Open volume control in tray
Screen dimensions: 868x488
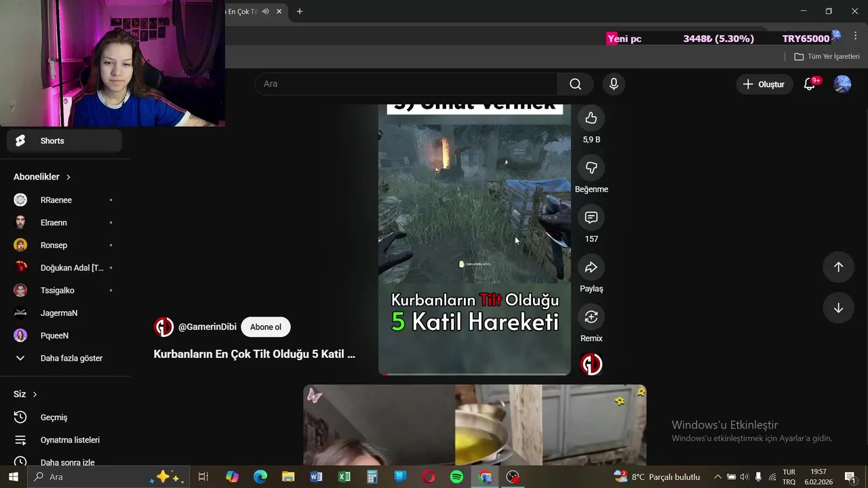coord(745,477)
